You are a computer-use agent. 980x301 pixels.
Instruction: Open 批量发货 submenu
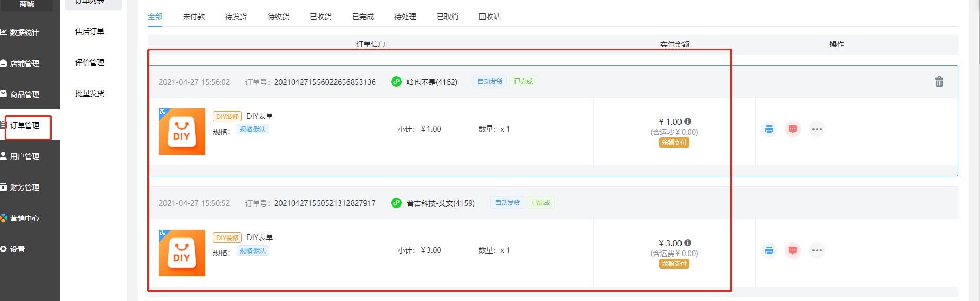[90, 93]
